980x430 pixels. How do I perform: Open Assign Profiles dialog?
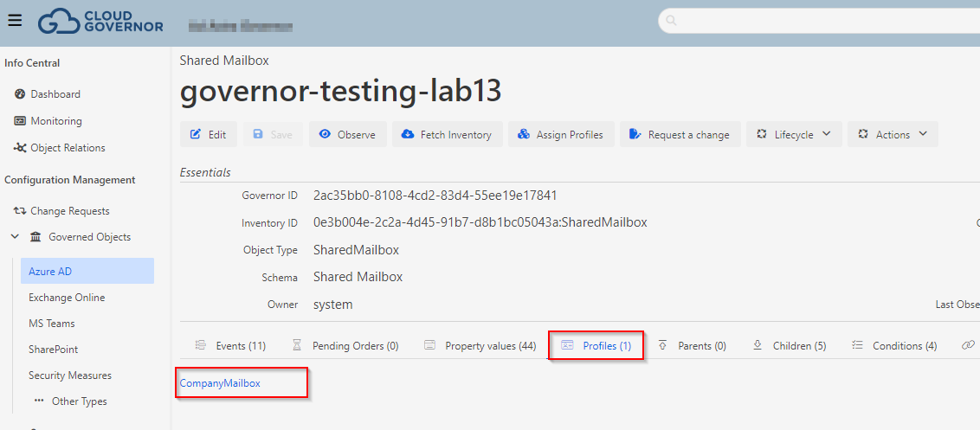click(560, 135)
